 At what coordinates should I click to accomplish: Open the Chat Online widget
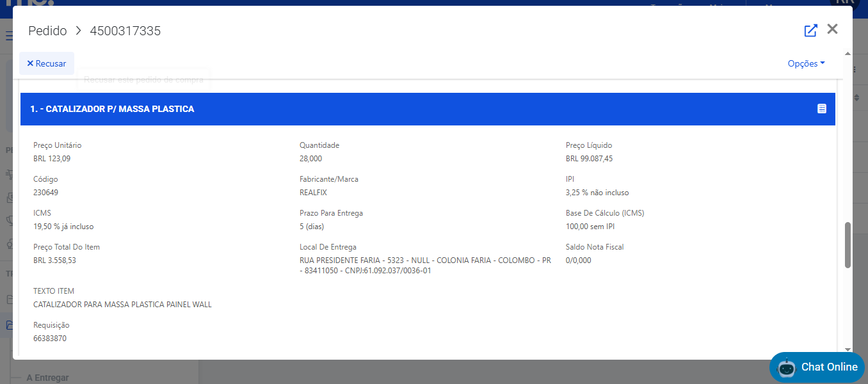pyautogui.click(x=828, y=367)
